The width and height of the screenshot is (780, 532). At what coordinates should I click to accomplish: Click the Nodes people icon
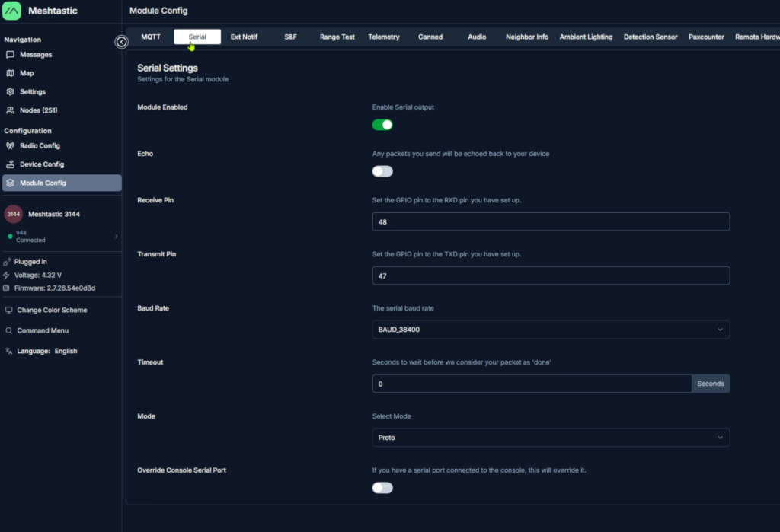[x=10, y=110]
